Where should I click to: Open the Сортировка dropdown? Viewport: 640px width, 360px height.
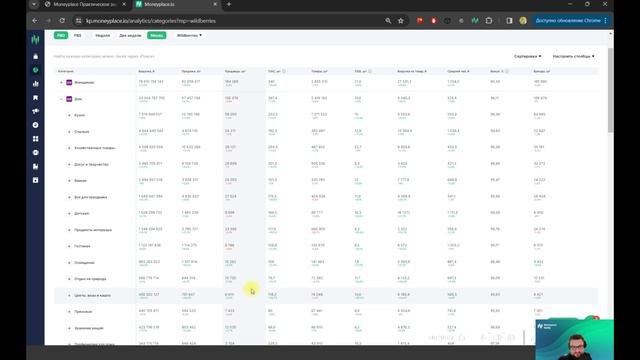pyautogui.click(x=527, y=56)
